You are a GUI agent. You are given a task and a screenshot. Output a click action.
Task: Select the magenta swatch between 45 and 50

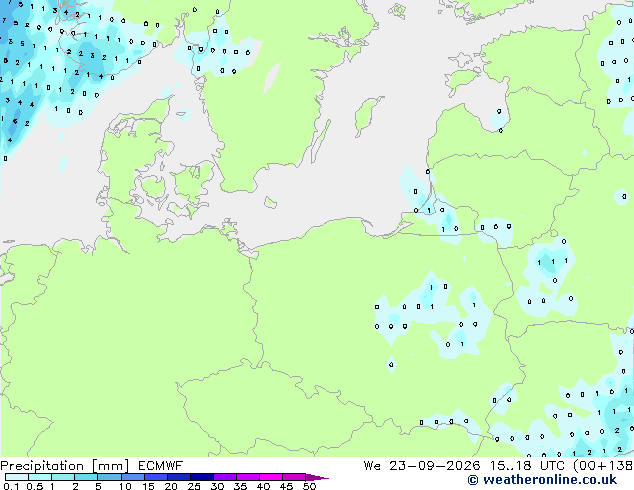click(x=294, y=477)
